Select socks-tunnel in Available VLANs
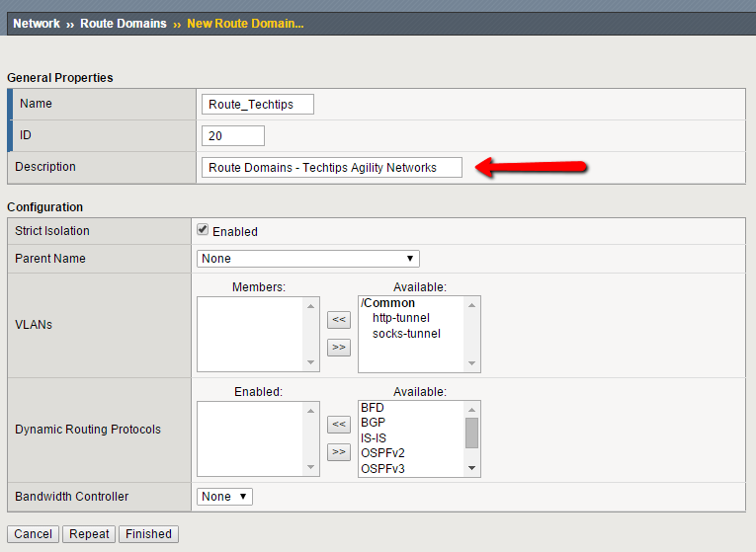Screen dimensions: 756x552 click(x=406, y=333)
